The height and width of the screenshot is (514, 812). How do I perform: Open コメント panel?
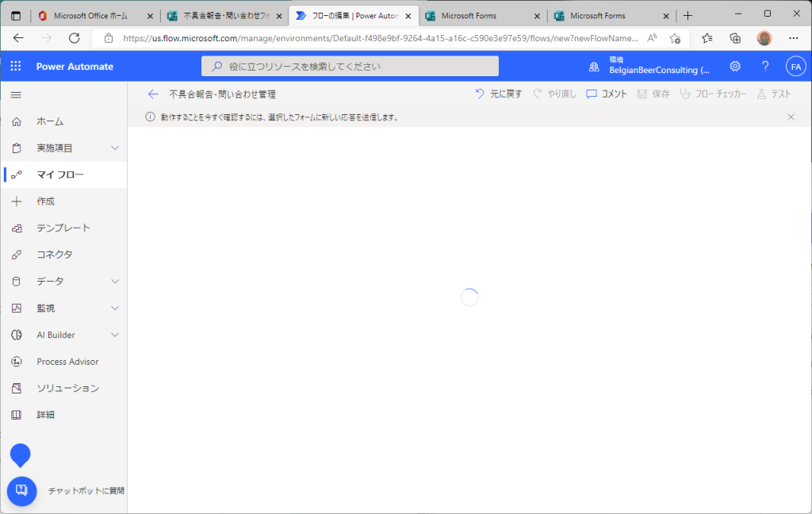coord(607,94)
